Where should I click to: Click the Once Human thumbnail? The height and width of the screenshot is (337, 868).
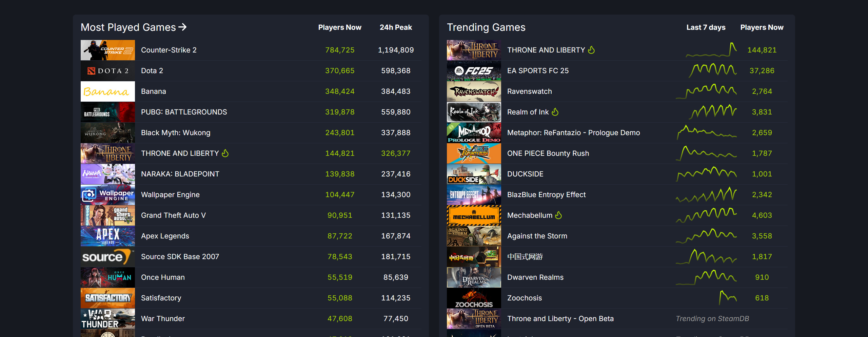click(x=108, y=277)
